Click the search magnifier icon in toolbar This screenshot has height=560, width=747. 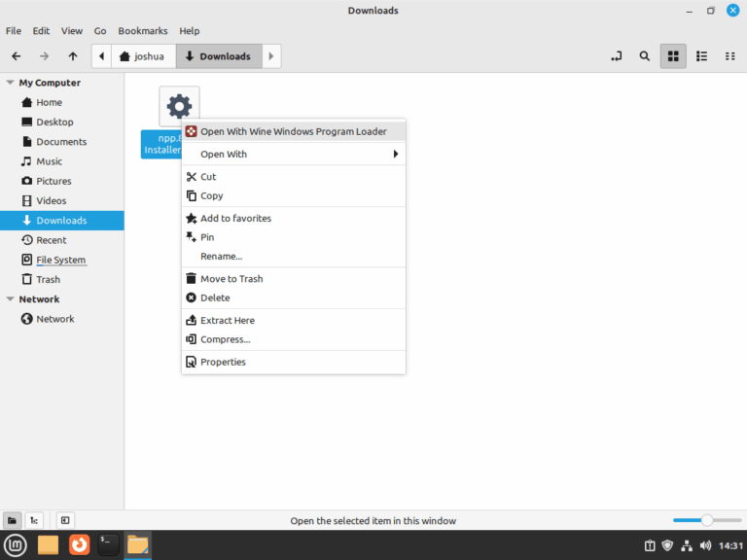tap(644, 56)
